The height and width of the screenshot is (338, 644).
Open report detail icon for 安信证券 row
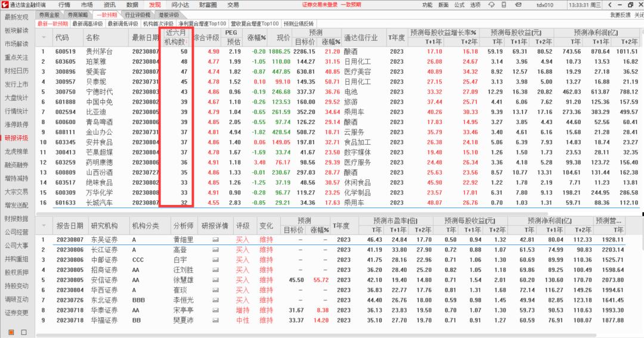pos(215,280)
